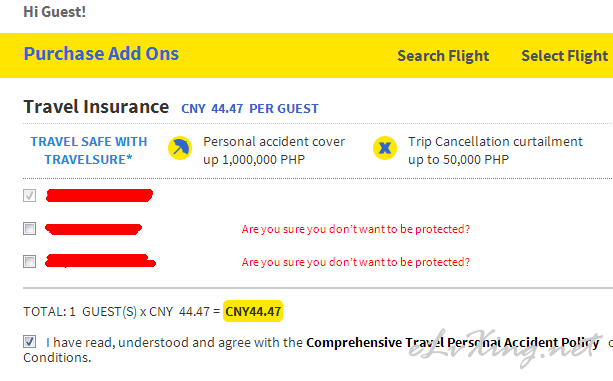Click the Purchase Add Ons heading

pyautogui.click(x=101, y=54)
